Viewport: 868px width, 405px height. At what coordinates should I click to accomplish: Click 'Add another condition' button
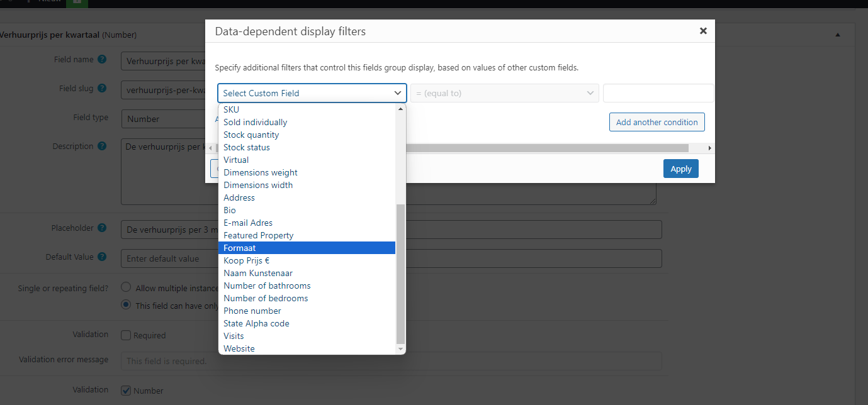click(657, 122)
